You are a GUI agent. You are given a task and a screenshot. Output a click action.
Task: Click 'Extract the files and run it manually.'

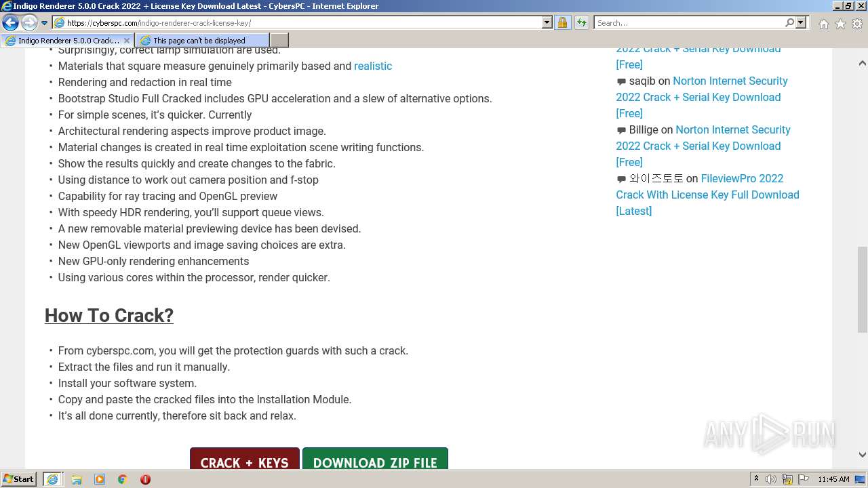pyautogui.click(x=144, y=367)
